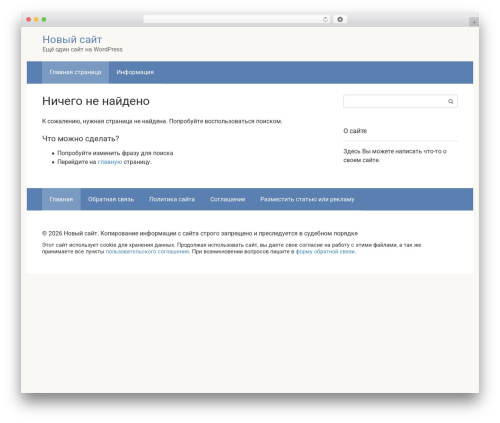Select Главная in the footer menu
Screen dimensions: 500x423
tap(61, 199)
